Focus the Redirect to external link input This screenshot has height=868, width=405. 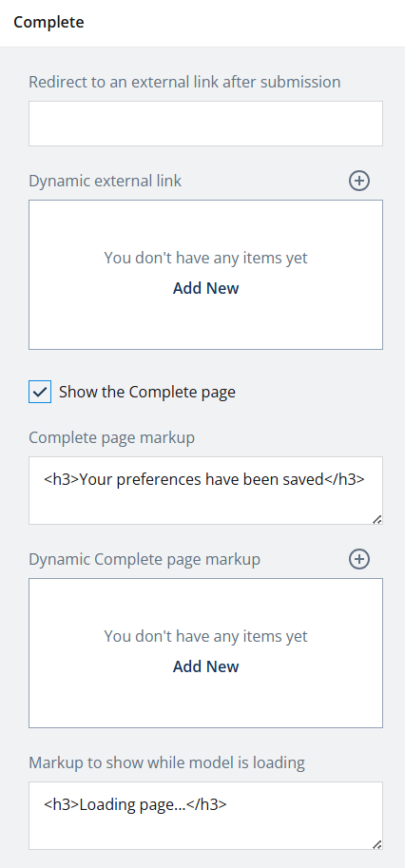tap(205, 124)
